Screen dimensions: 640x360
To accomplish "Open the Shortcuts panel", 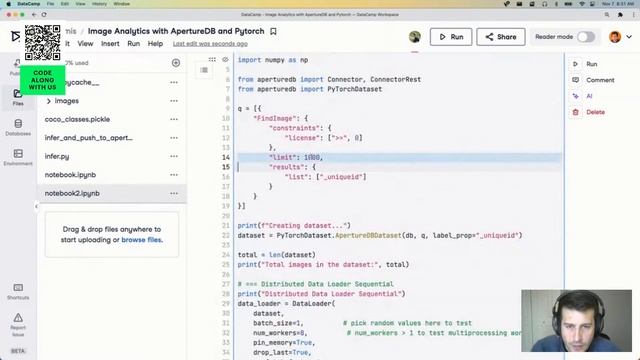I will coord(18,291).
